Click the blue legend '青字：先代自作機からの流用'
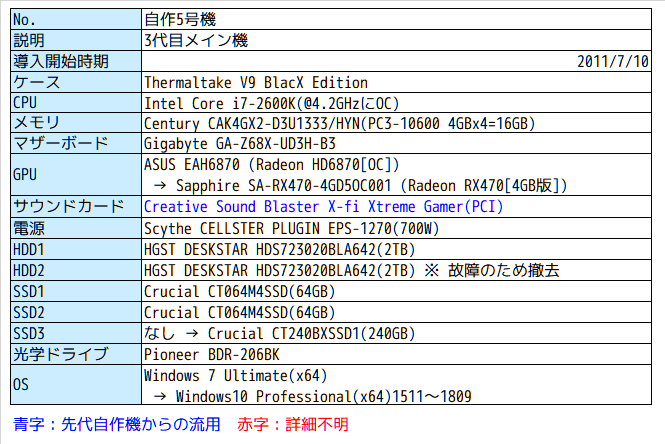Image resolution: width=665 pixels, height=444 pixels. 117,424
